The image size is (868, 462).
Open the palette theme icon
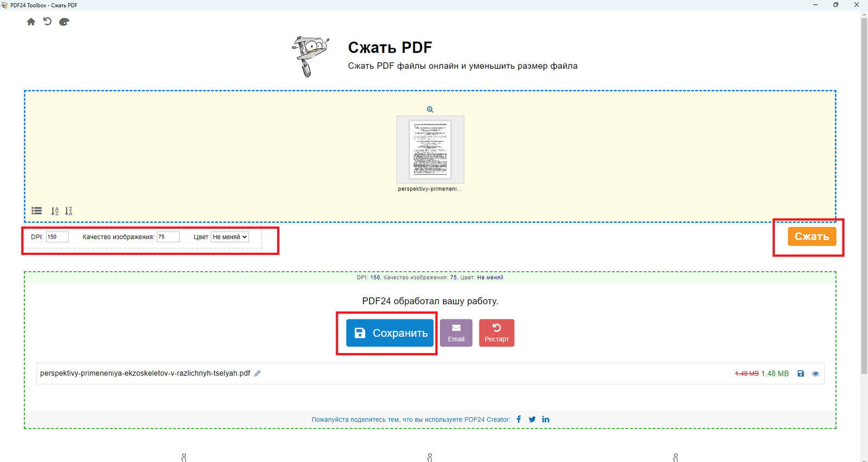pyautogui.click(x=64, y=22)
